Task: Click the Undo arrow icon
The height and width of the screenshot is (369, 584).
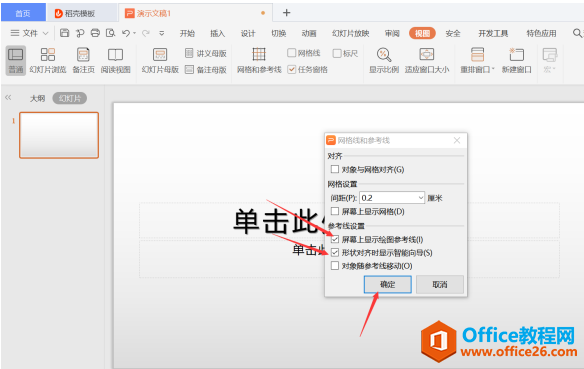Action: [x=126, y=33]
